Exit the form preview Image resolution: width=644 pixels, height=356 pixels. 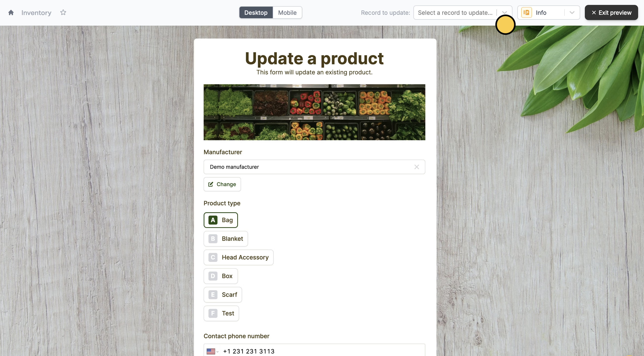click(x=611, y=13)
